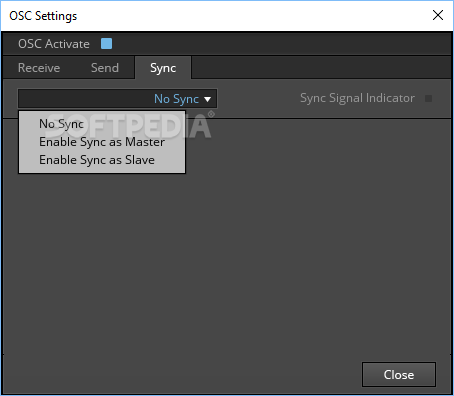Toggle the OSC Activate checkbox
Image resolution: width=454 pixels, height=396 pixels.
(x=107, y=44)
